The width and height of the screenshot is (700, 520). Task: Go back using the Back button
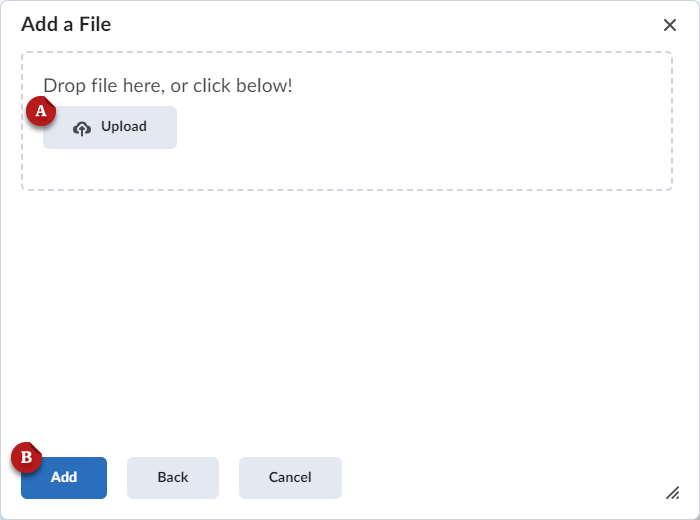[x=173, y=478]
